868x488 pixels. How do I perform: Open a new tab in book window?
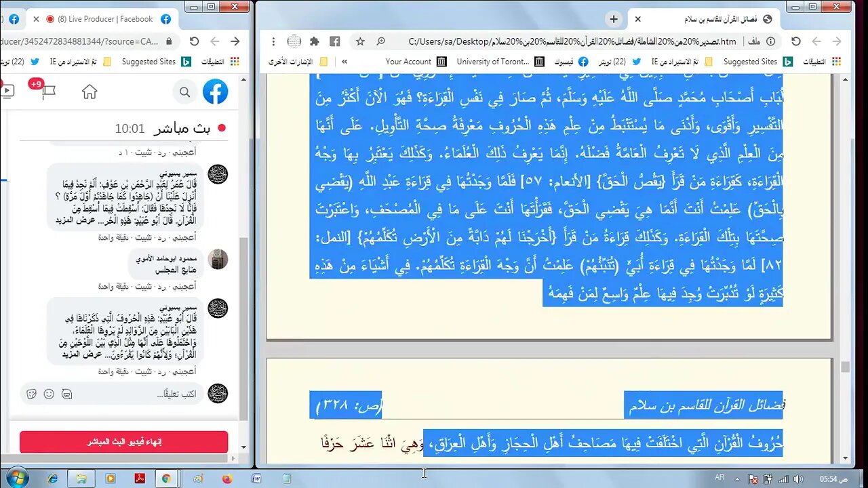pos(613,19)
